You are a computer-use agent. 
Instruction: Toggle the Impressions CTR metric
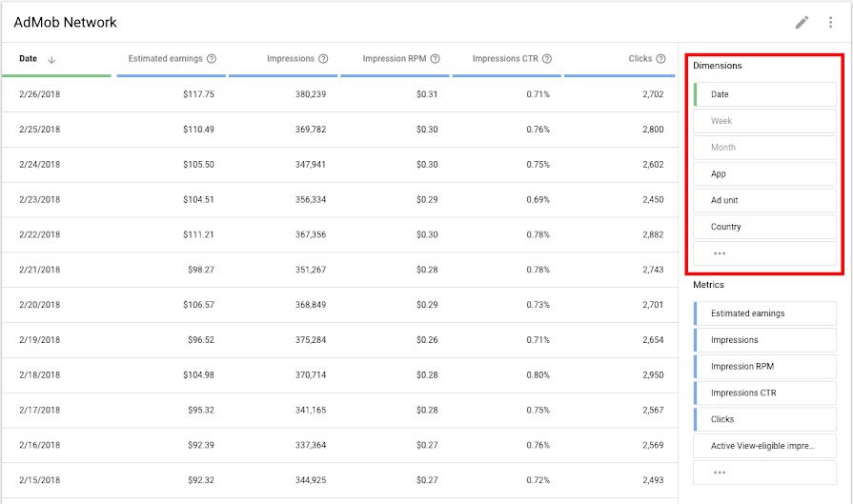click(764, 393)
